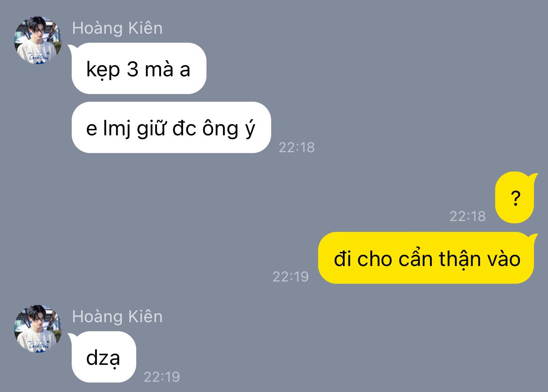This screenshot has height=392, width=548.
Task: Select the 'dzạ' message bubble
Action: (x=104, y=357)
